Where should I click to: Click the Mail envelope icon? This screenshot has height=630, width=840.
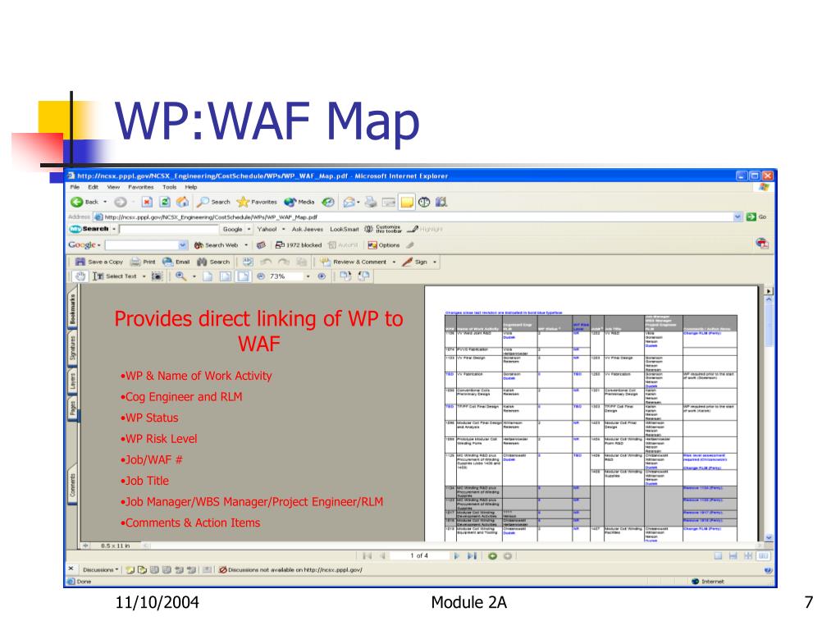(x=349, y=202)
